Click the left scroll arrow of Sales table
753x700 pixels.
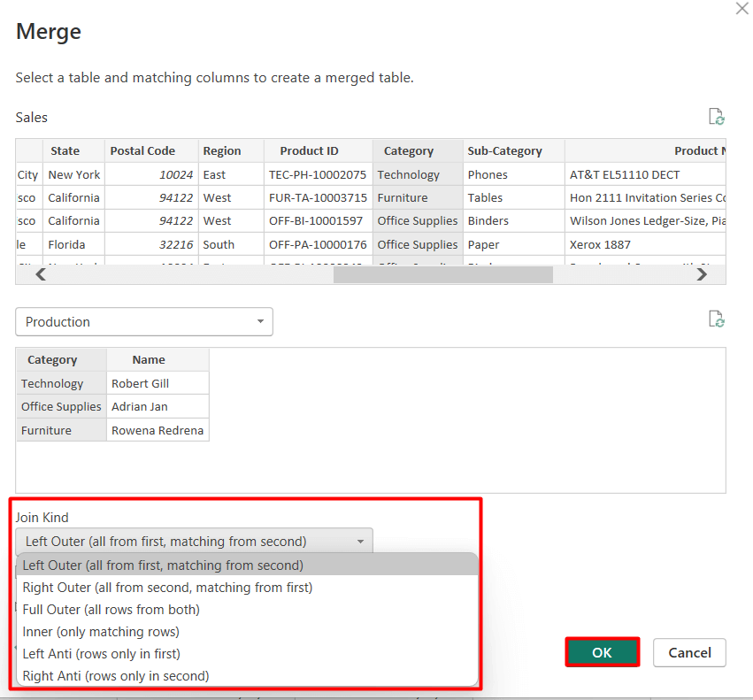click(41, 274)
